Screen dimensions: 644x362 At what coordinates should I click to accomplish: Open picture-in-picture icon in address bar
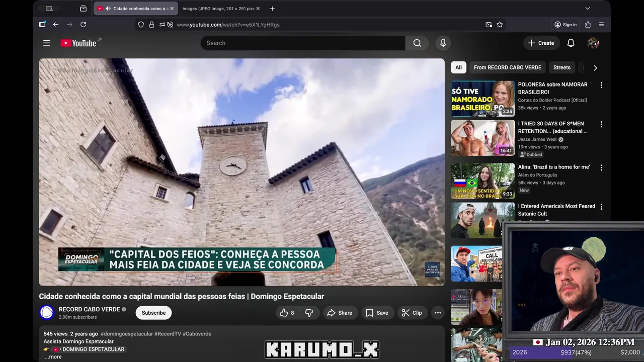click(489, 25)
